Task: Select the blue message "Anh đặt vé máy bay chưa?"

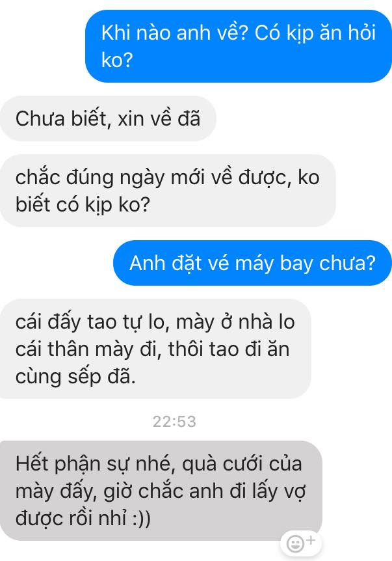Action: click(252, 263)
